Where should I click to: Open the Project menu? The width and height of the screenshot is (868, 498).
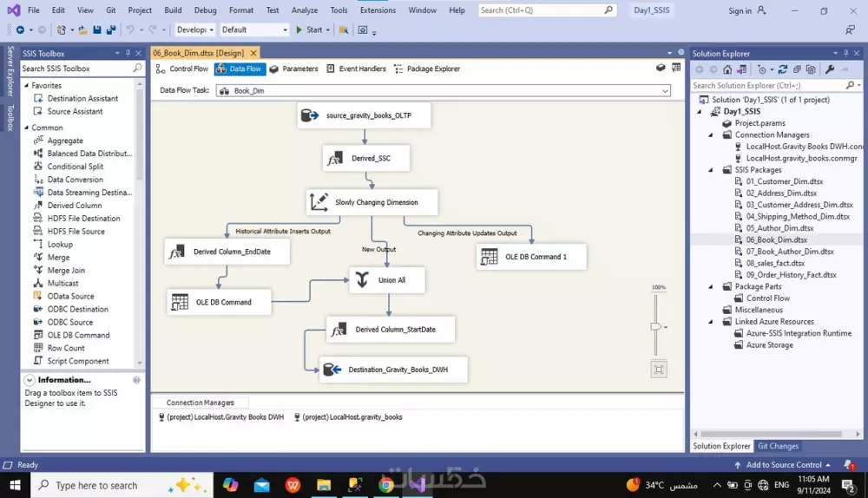[140, 10]
